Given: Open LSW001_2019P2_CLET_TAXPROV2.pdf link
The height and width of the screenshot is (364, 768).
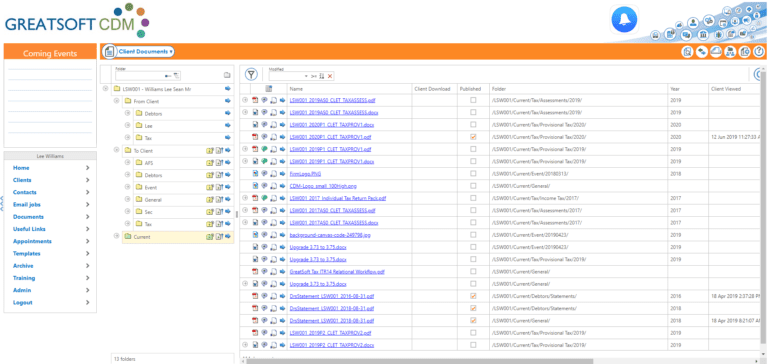Looking at the screenshot, I should coord(331,333).
